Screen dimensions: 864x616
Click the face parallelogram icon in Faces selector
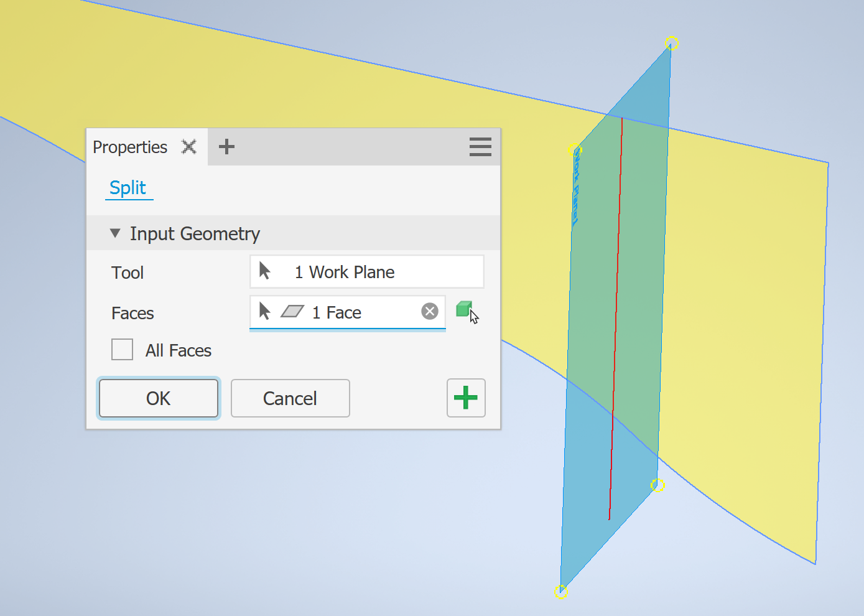tap(292, 312)
